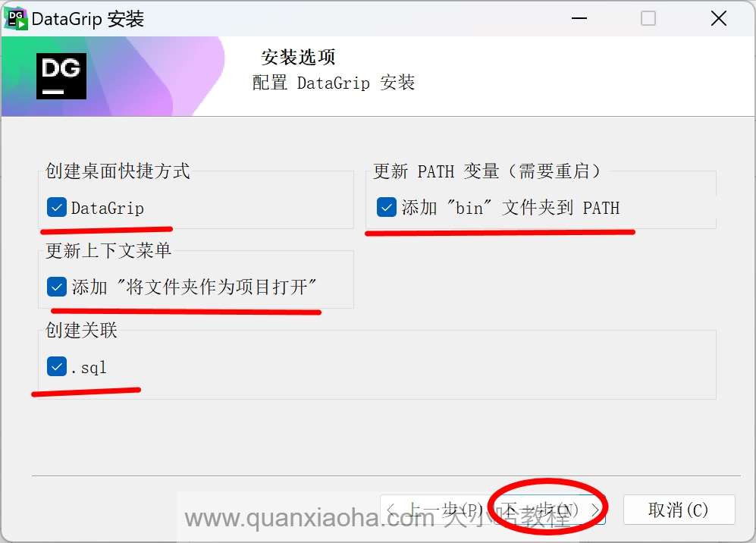Click the 创建关联 group heading
The width and height of the screenshot is (756, 543).
[x=81, y=330]
